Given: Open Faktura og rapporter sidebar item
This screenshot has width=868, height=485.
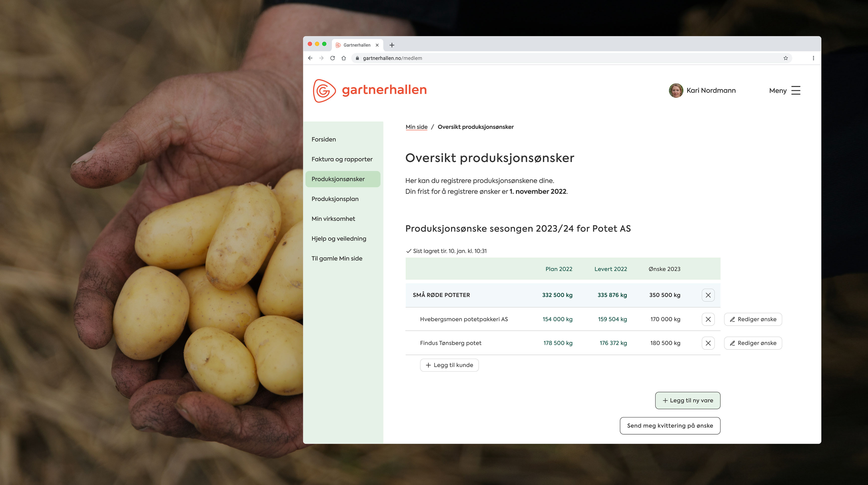Looking at the screenshot, I should coord(342,159).
